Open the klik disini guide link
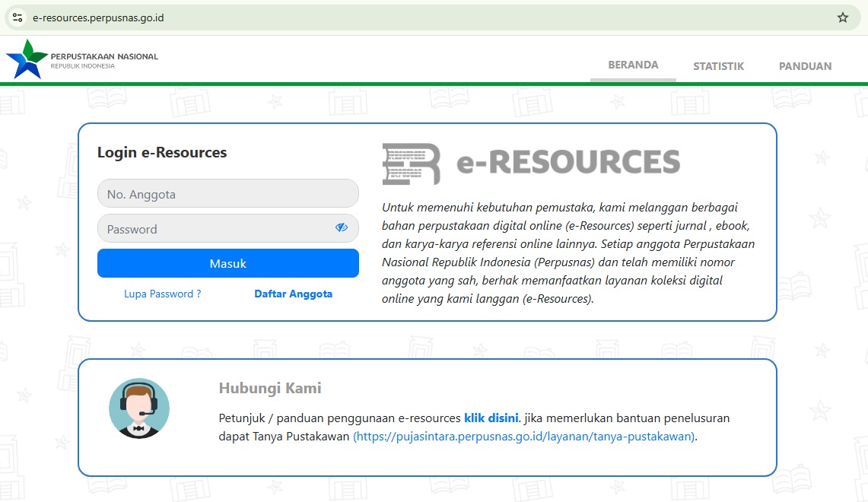Screen dimensions: 868x502 pos(491,418)
